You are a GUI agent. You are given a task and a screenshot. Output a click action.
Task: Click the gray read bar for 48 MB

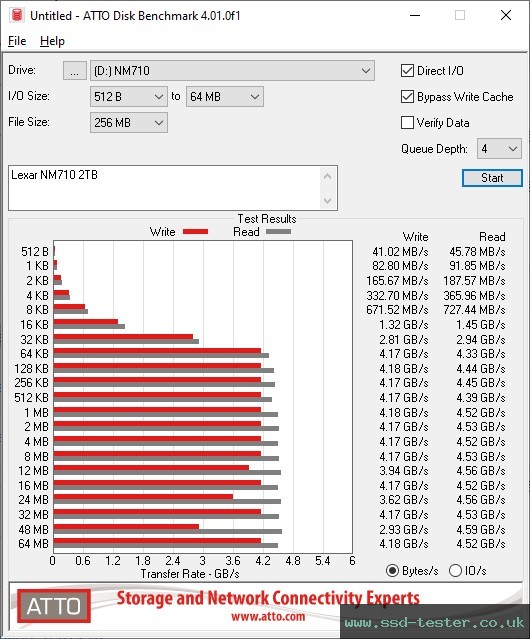click(x=168, y=531)
